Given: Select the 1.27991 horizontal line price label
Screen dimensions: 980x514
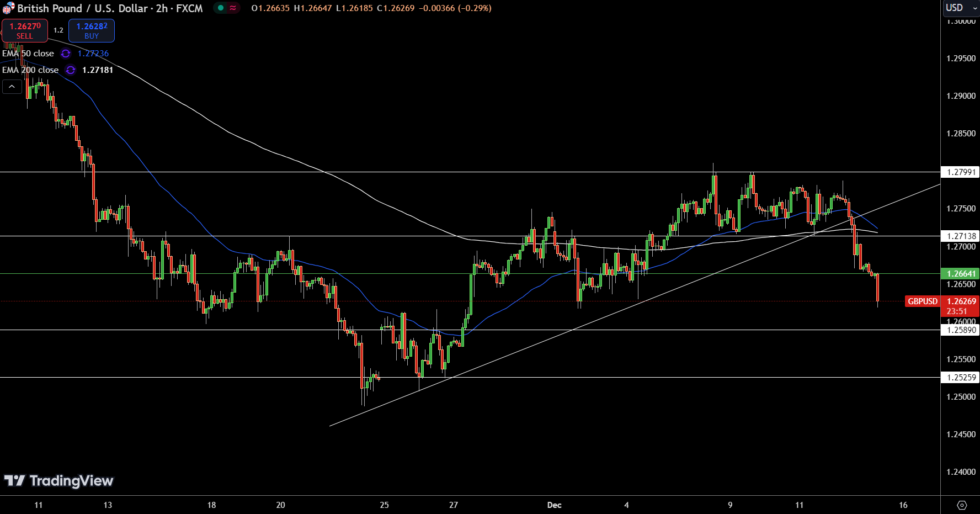Looking at the screenshot, I should (961, 172).
